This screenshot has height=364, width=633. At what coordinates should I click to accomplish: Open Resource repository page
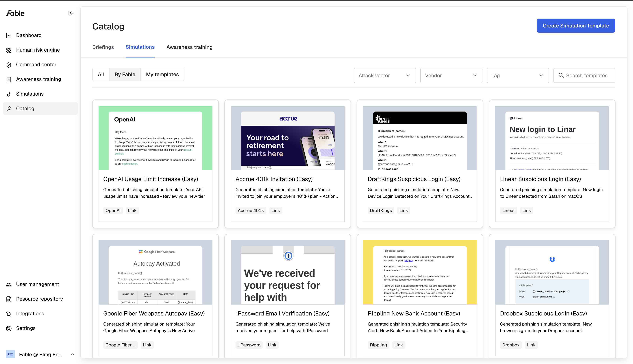point(40,299)
